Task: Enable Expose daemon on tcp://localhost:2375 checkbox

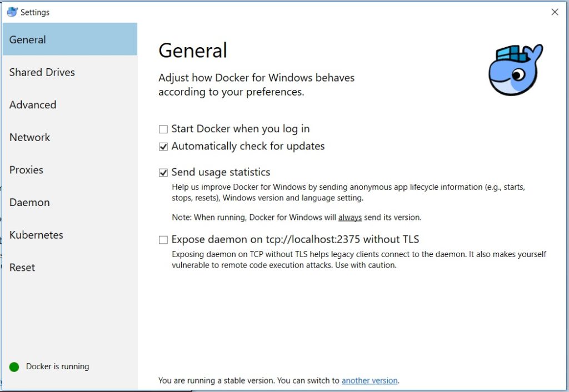Action: click(x=163, y=240)
